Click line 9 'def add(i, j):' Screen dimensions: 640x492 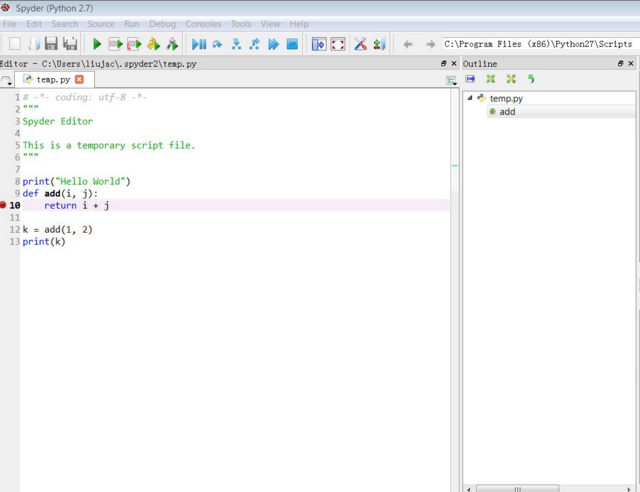(60, 193)
